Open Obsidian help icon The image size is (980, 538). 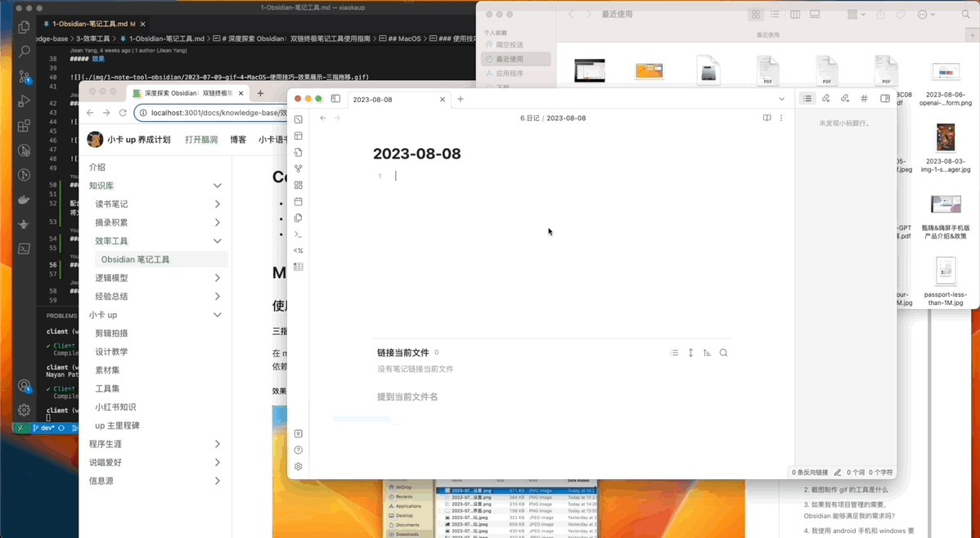tap(299, 450)
